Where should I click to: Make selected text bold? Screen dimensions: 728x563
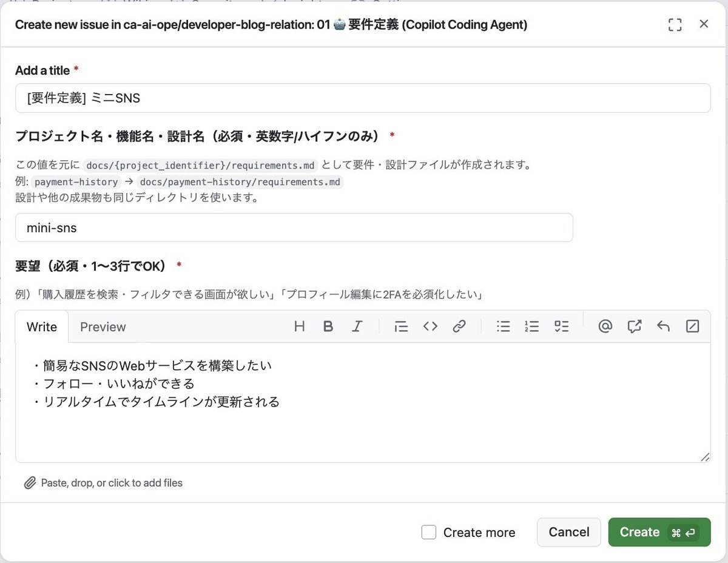(328, 326)
